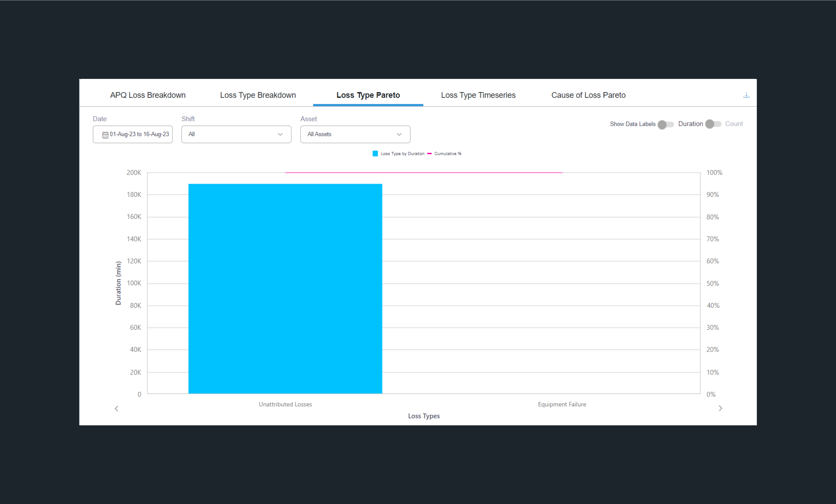This screenshot has width=836, height=504.
Task: Click the pink Cumulative % legend marker
Action: (429, 154)
